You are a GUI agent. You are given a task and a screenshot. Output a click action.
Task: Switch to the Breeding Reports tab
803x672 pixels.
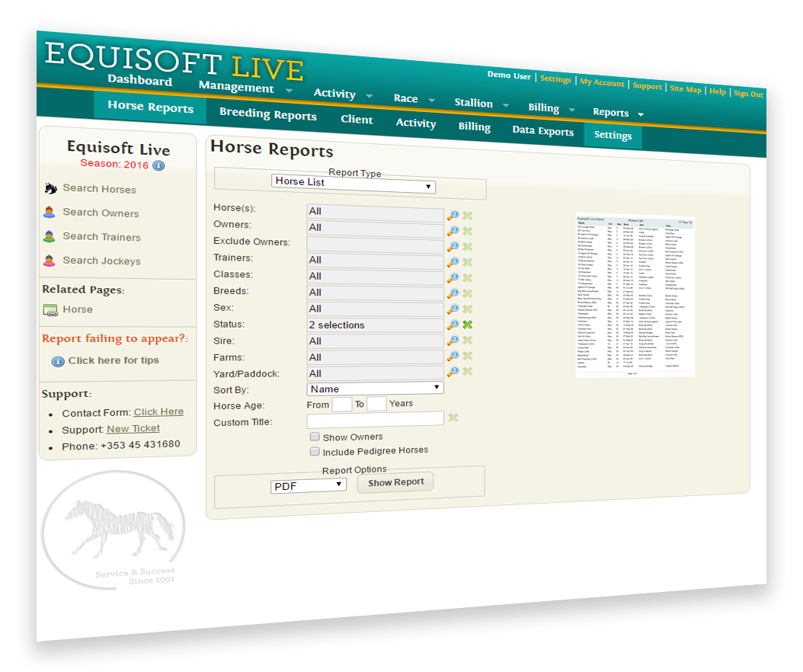coord(268,114)
